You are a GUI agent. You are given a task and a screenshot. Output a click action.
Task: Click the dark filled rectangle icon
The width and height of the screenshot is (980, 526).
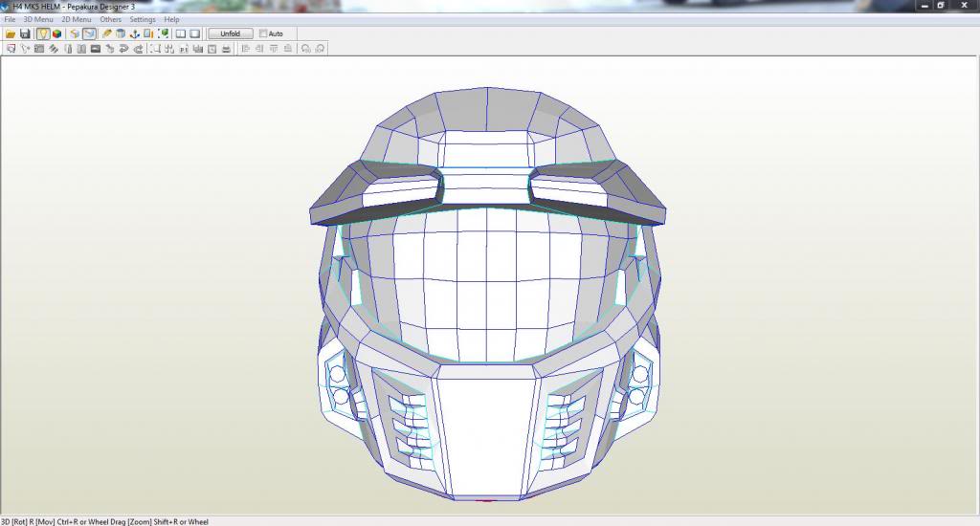pos(96,49)
